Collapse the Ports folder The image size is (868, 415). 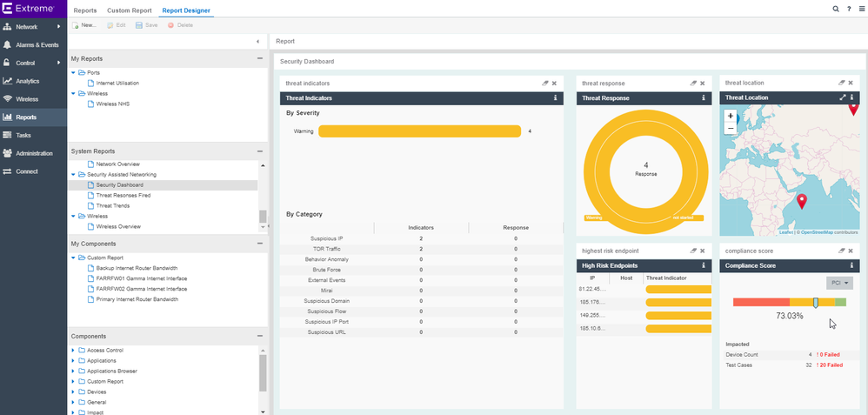click(x=73, y=72)
